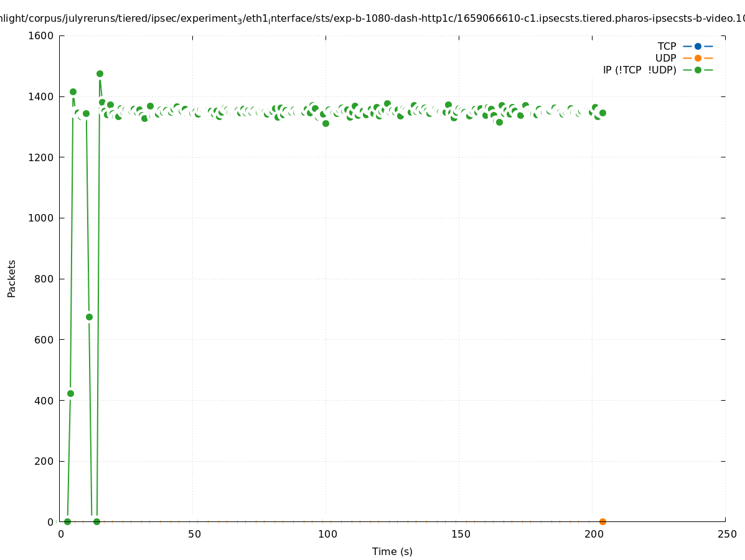Select the TCP legend label

pyautogui.click(x=667, y=46)
